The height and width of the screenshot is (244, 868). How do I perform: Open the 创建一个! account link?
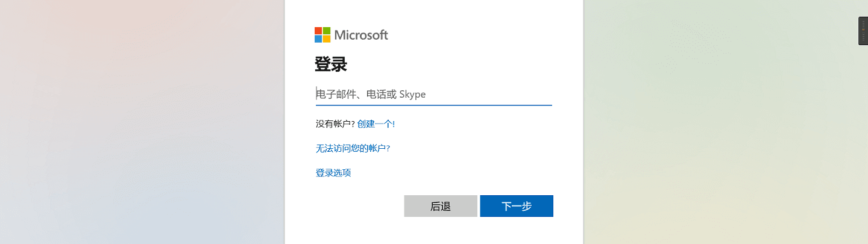pyautogui.click(x=376, y=124)
